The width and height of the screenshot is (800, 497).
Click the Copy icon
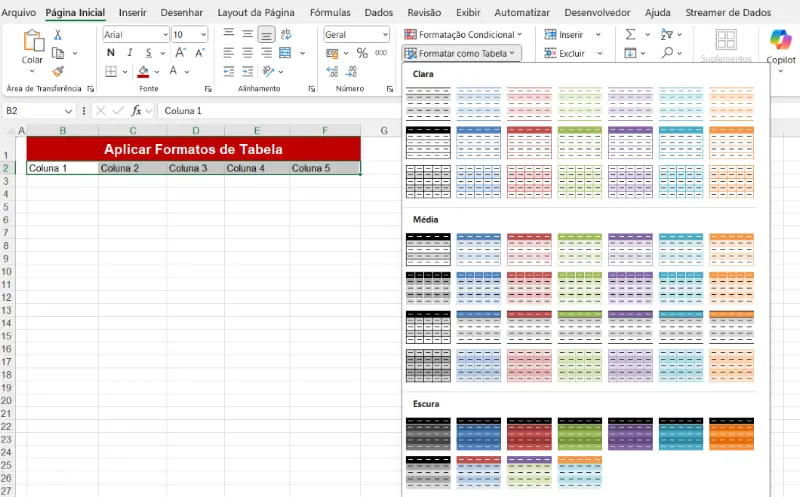(x=58, y=53)
